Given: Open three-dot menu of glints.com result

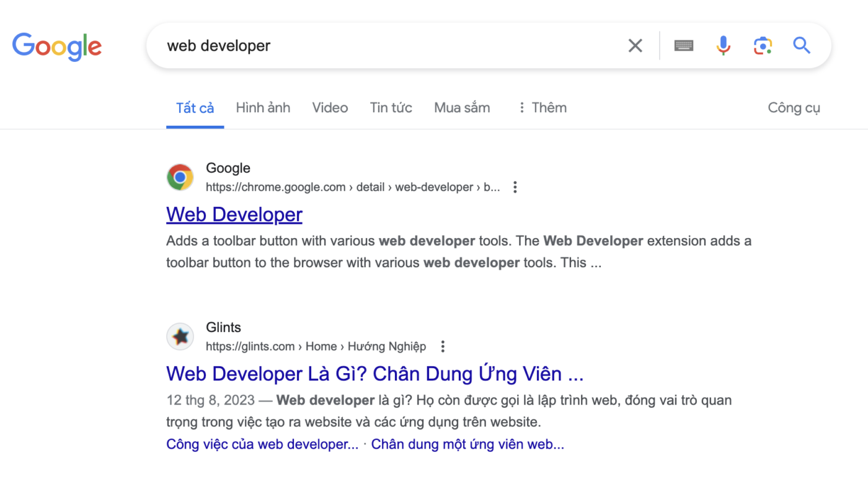Looking at the screenshot, I should (442, 346).
